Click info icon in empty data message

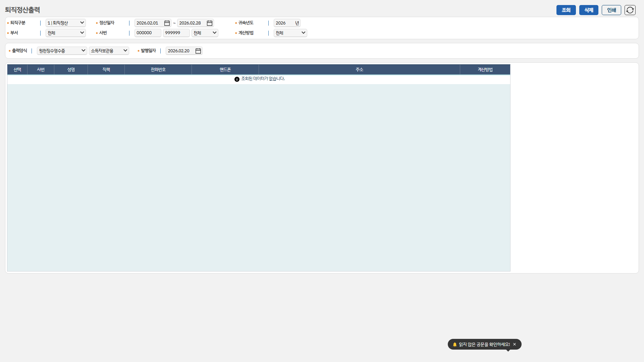237,79
